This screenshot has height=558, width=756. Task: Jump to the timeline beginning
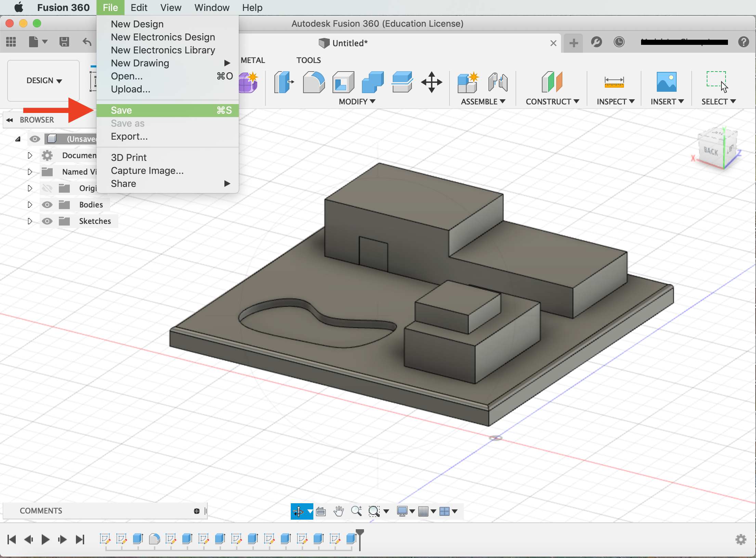point(12,540)
